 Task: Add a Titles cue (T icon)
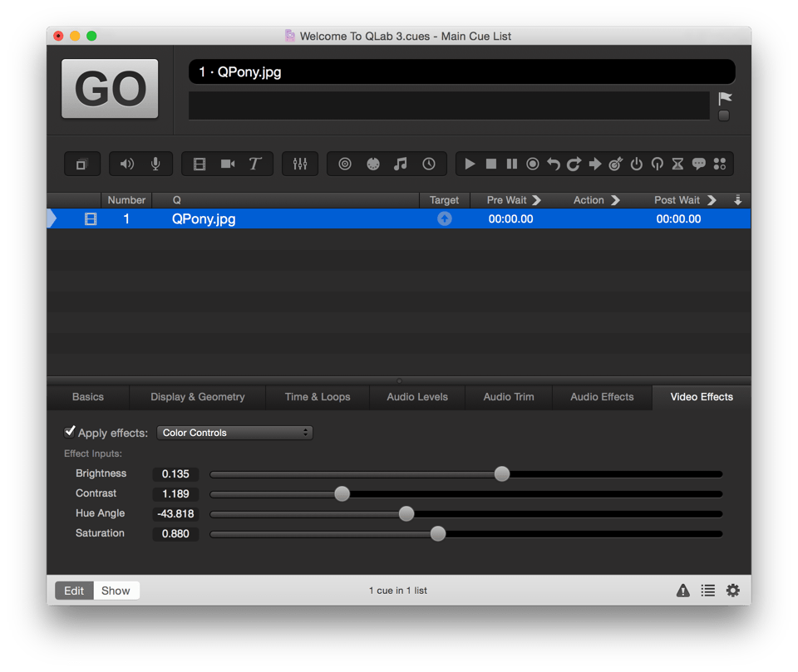coord(255,164)
